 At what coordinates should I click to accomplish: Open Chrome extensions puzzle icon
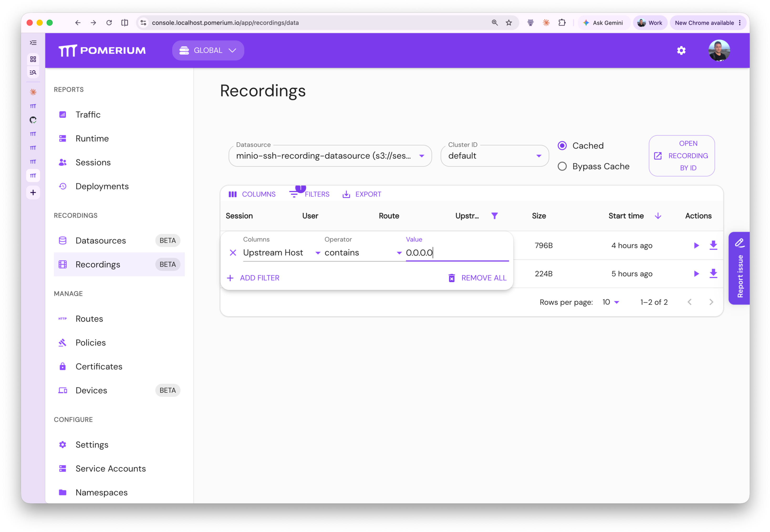click(562, 23)
